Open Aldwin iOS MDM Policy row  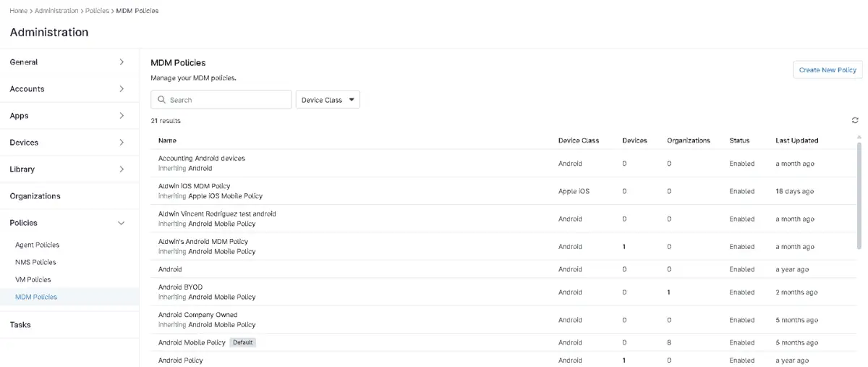[194, 186]
